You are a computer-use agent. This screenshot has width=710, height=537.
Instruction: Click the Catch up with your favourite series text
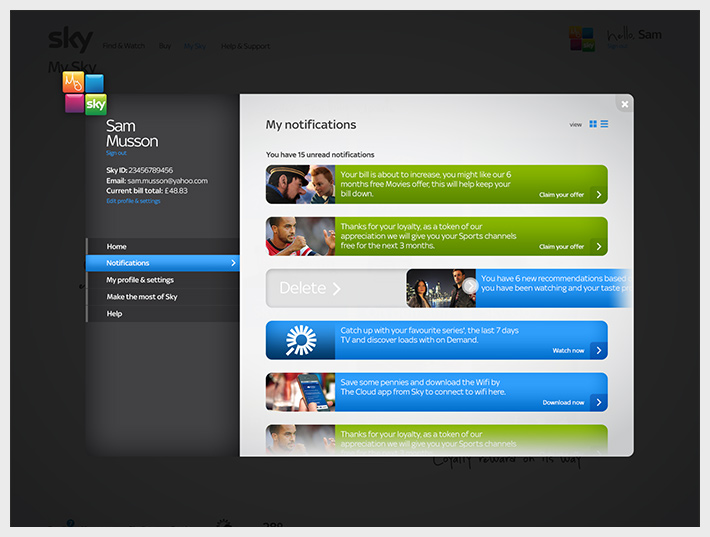click(x=429, y=335)
